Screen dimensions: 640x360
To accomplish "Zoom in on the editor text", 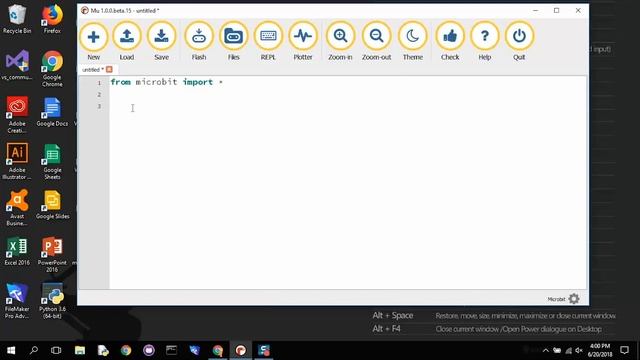I will coord(340,41).
